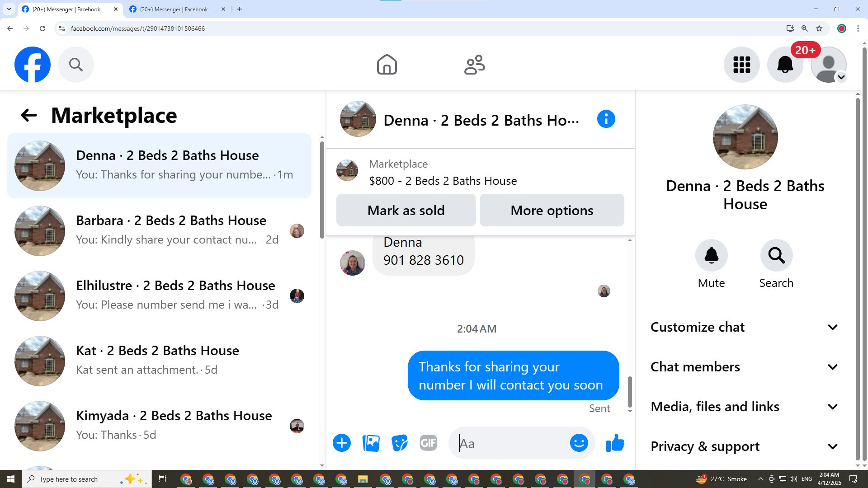Switch to the second Messenger browser tab

click(174, 9)
